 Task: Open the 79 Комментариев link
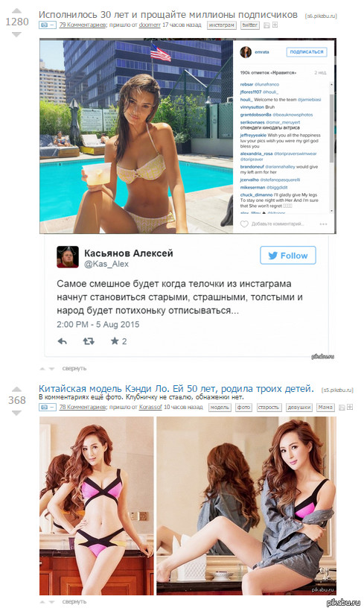82,25
